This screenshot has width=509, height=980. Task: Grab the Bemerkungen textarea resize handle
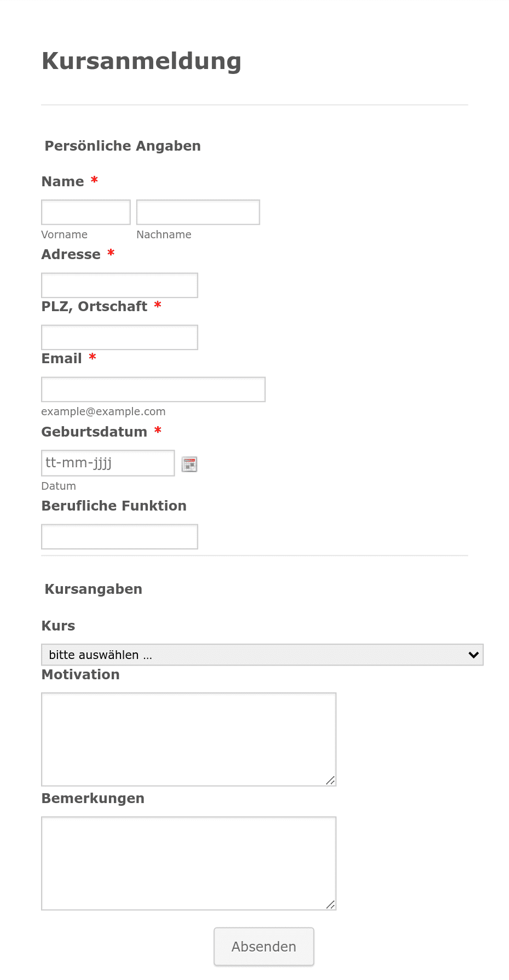[331, 904]
